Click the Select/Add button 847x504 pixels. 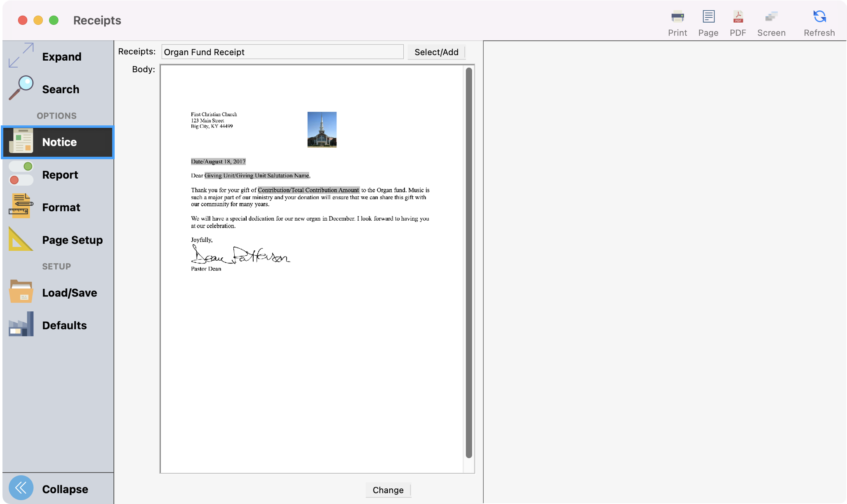tap(436, 52)
